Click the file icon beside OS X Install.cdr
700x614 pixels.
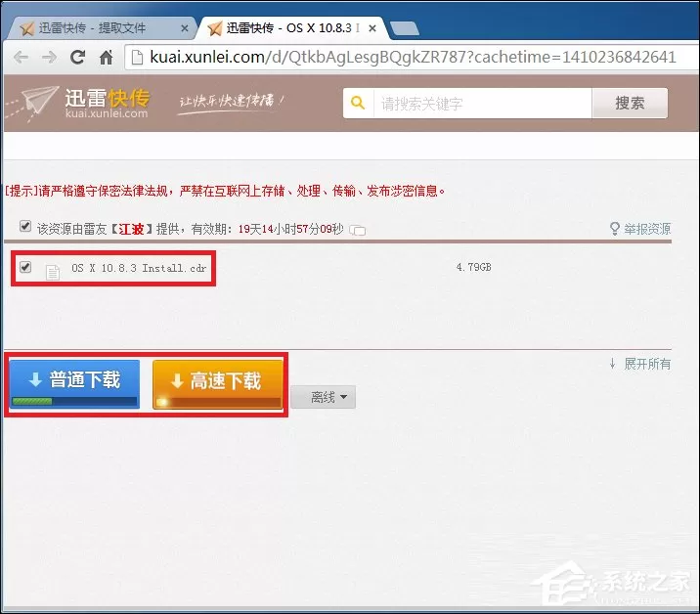[53, 272]
